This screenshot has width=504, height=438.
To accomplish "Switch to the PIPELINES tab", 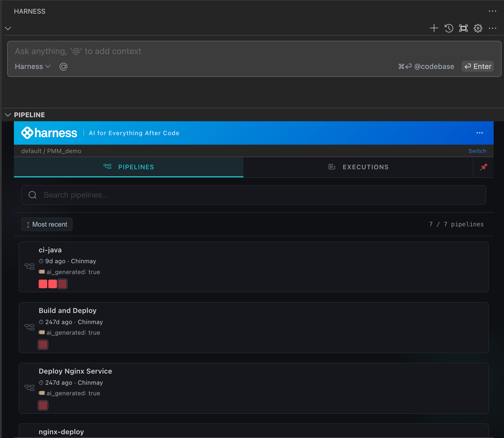I will point(129,167).
